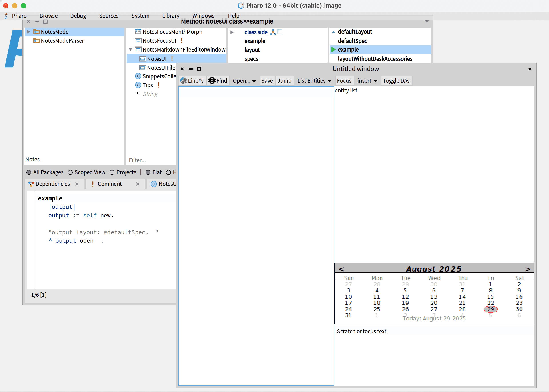
Task: Go to next month in calendar
Action: [528, 269]
